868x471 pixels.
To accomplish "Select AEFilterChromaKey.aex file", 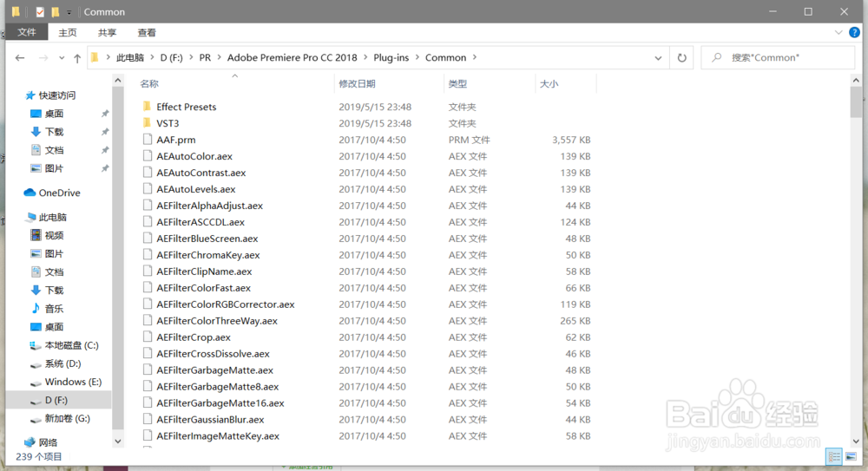I will pyautogui.click(x=208, y=255).
